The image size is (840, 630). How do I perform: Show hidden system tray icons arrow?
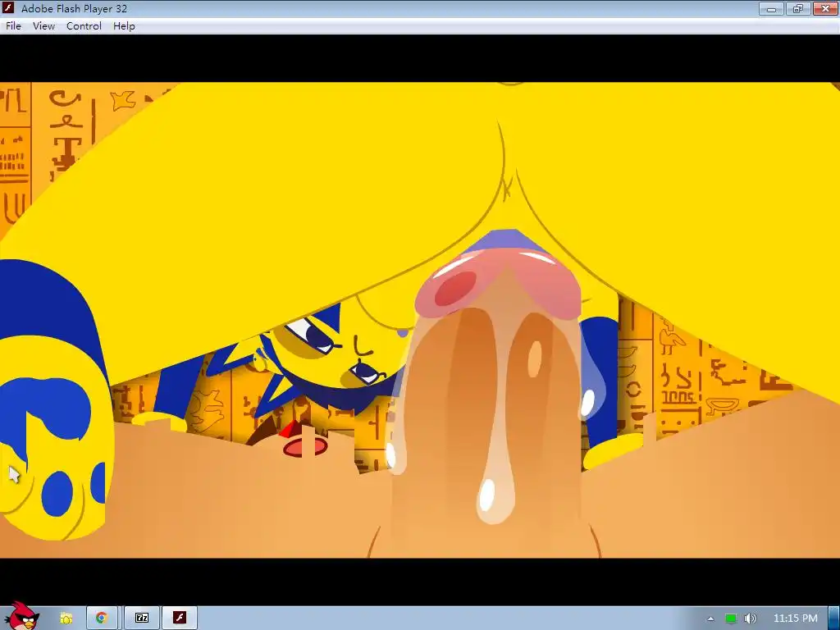[711, 619]
